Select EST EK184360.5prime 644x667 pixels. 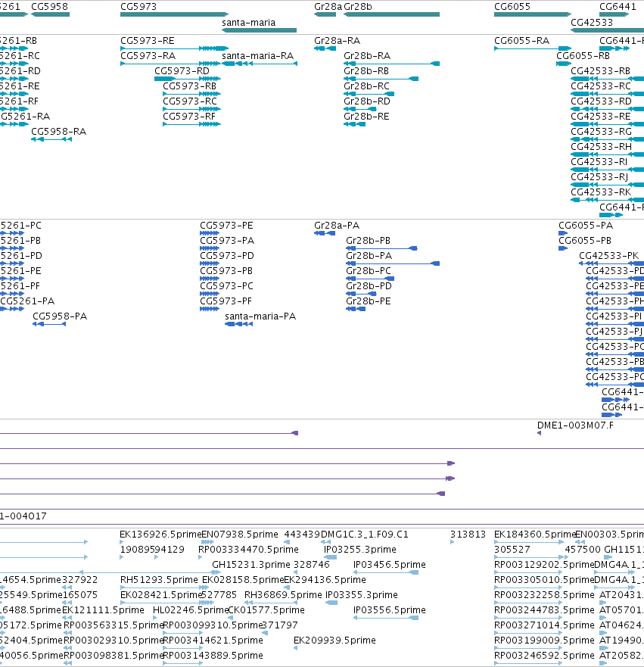535,535
